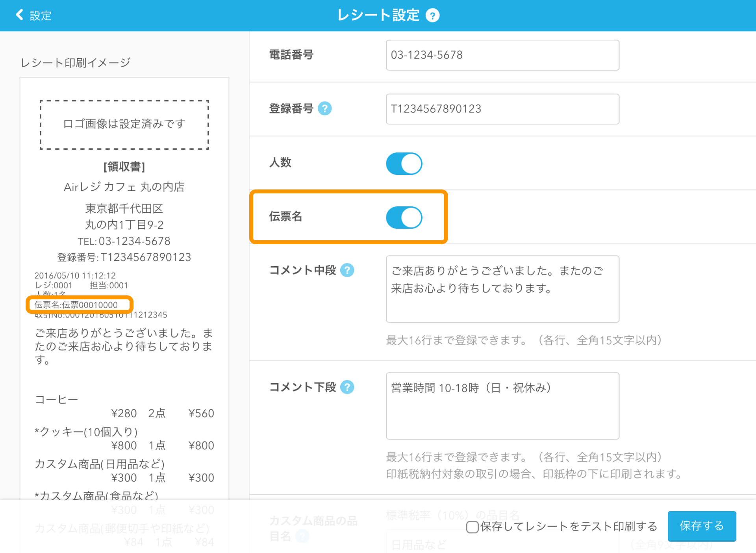The height and width of the screenshot is (553, 756).
Task: Check 保存してレシートをテスト印刷する checkbox
Action: [x=472, y=527]
